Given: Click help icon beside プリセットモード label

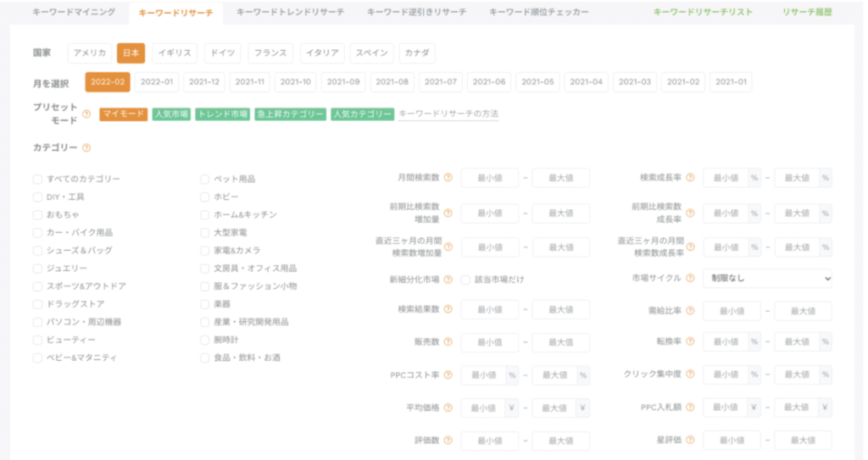Looking at the screenshot, I should [x=86, y=114].
